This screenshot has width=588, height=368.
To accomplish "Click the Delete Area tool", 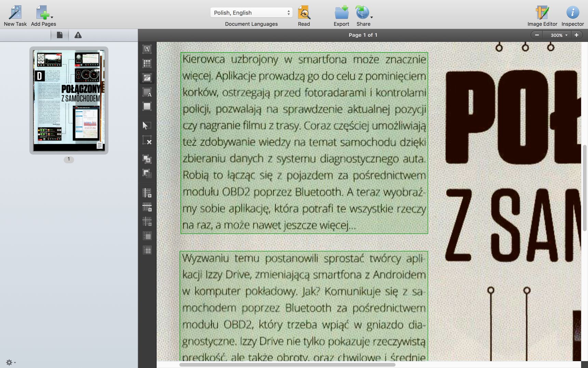I will (x=147, y=140).
